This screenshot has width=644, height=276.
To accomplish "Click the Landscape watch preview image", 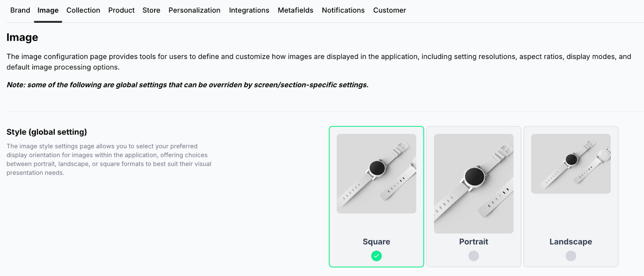I will pos(571,164).
